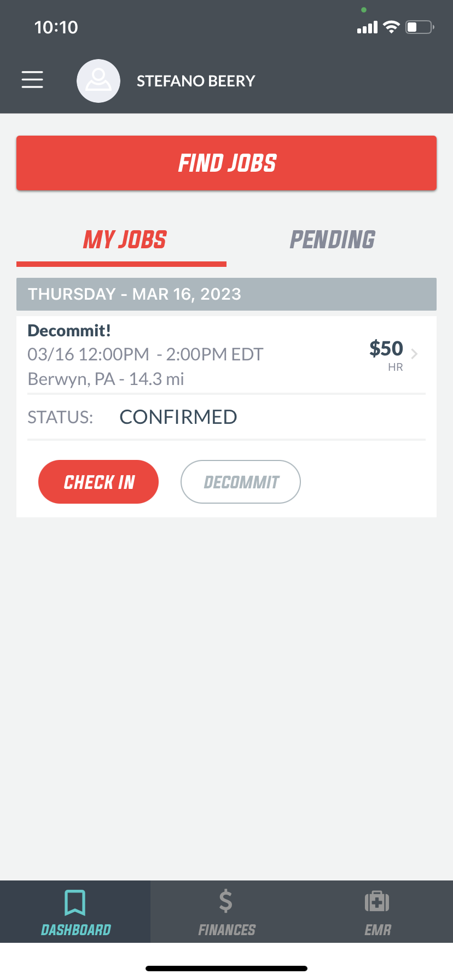Click the Check In button
Screen dimensions: 453x980
pyautogui.click(x=98, y=482)
